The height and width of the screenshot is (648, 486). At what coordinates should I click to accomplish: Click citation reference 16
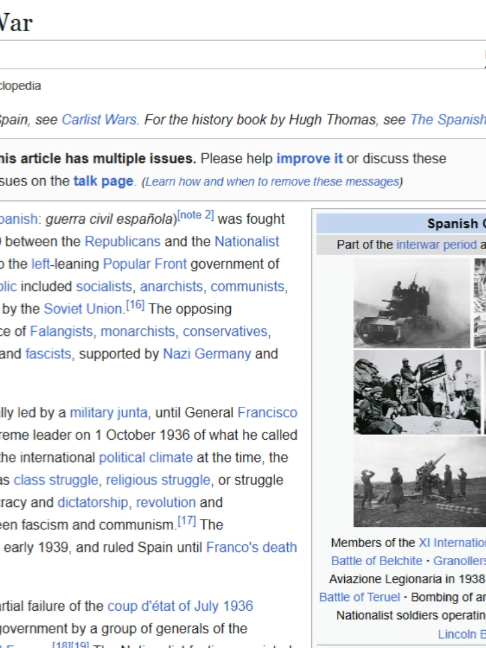(x=135, y=305)
